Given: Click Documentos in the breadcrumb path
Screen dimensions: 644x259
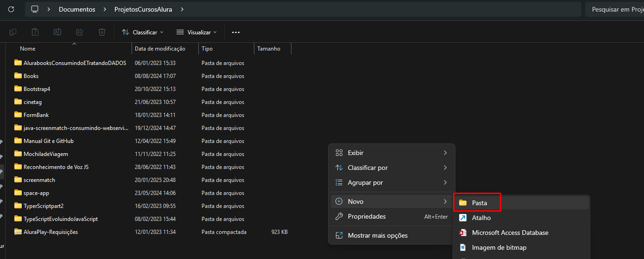Looking at the screenshot, I should pyautogui.click(x=77, y=9).
